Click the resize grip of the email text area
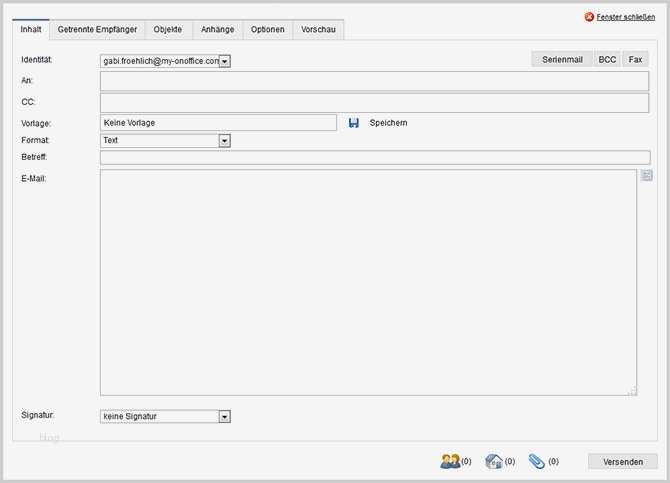 coord(632,392)
